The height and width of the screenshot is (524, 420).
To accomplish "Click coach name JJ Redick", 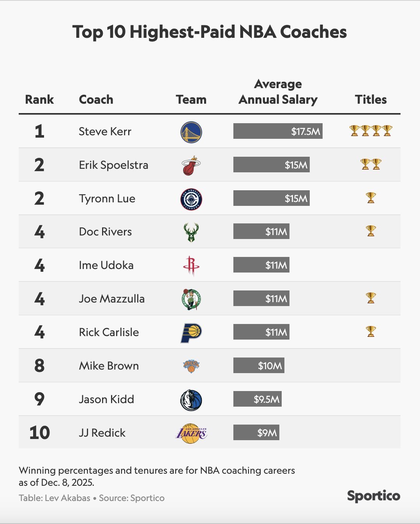I will coord(102,433).
